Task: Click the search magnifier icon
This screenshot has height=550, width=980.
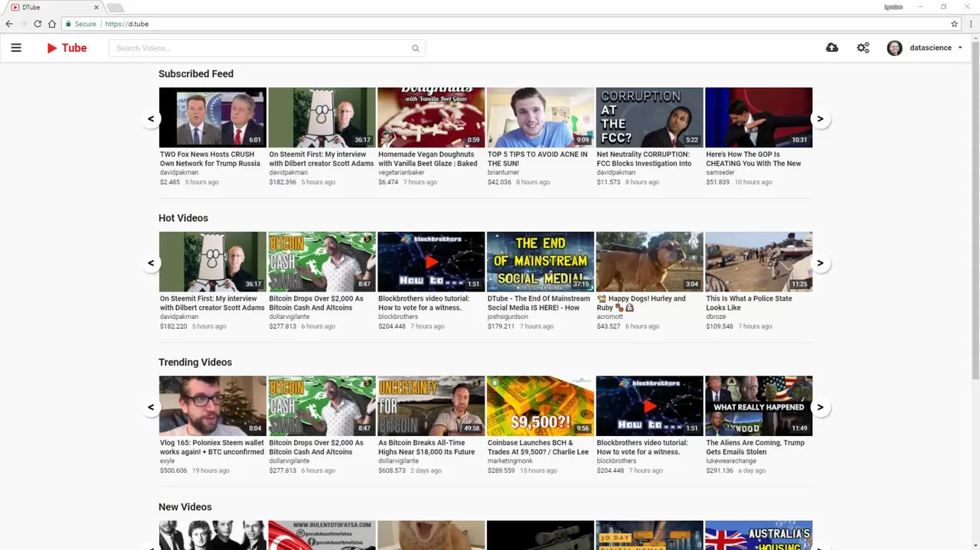Action: 416,48
